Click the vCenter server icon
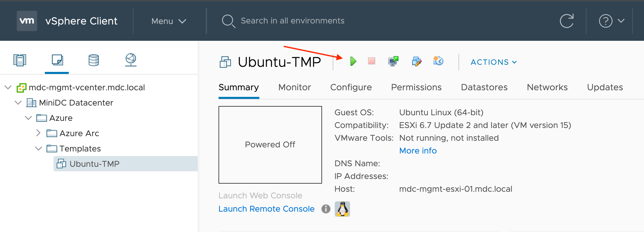The image size is (644, 232). pos(21,88)
